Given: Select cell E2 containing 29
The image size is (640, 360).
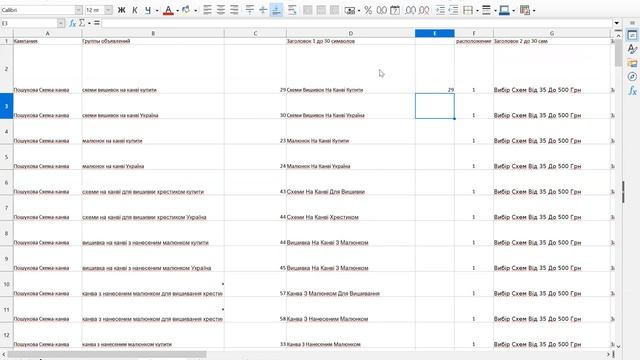Looking at the screenshot, I should 435,69.
